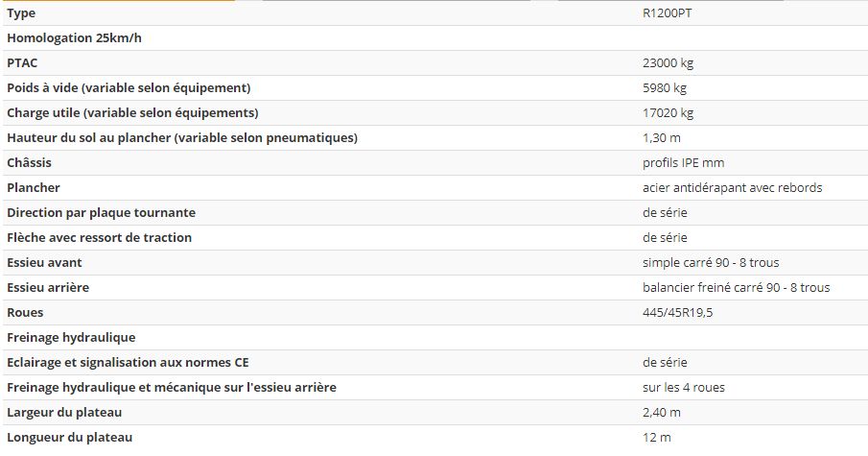
Task: Click the empty weight value 5980 kg
Action: tap(665, 88)
